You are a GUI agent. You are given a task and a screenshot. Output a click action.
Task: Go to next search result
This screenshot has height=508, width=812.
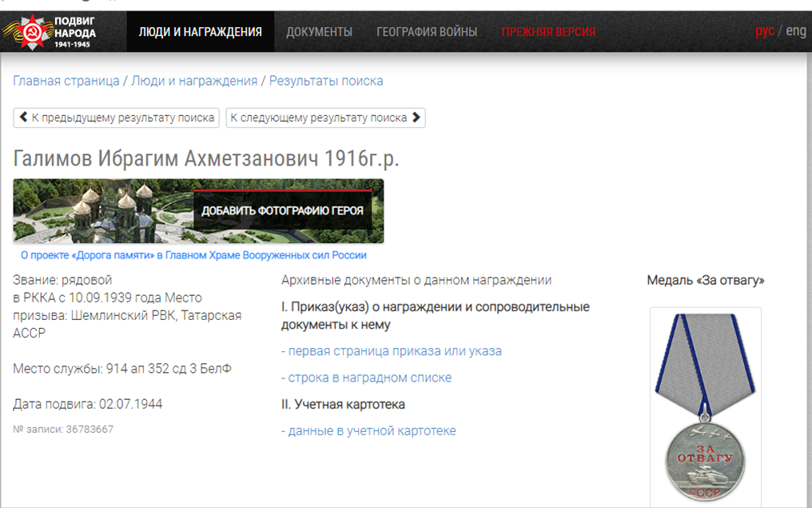[325, 118]
